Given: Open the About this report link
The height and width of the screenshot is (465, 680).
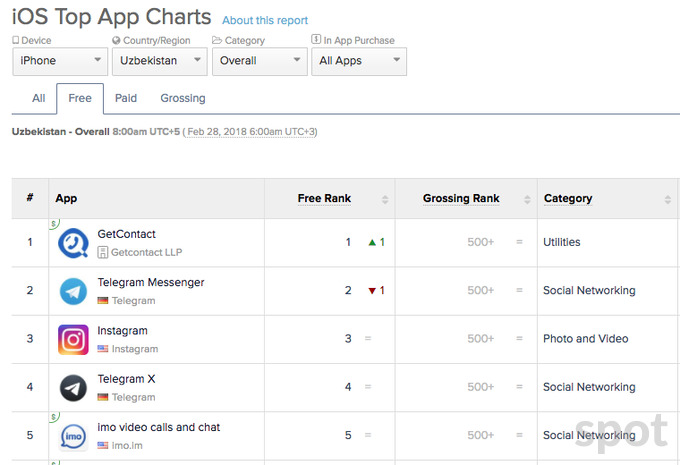Looking at the screenshot, I should tap(265, 20).
